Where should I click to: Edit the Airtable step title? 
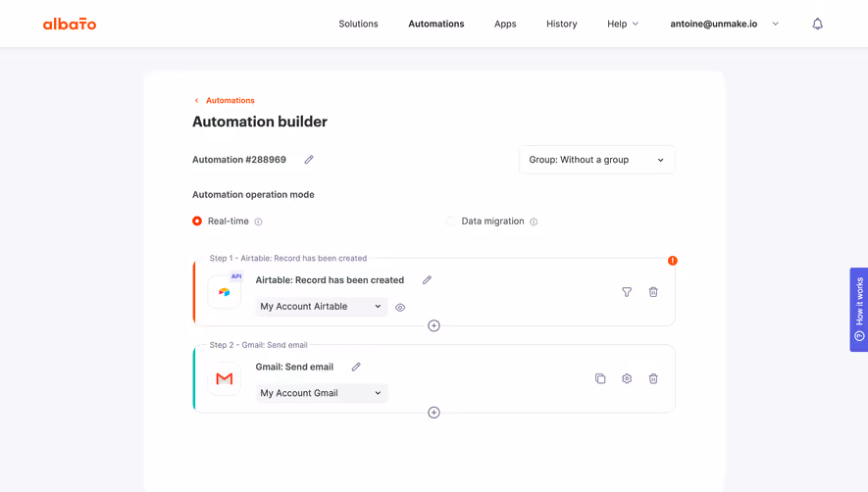pos(427,280)
